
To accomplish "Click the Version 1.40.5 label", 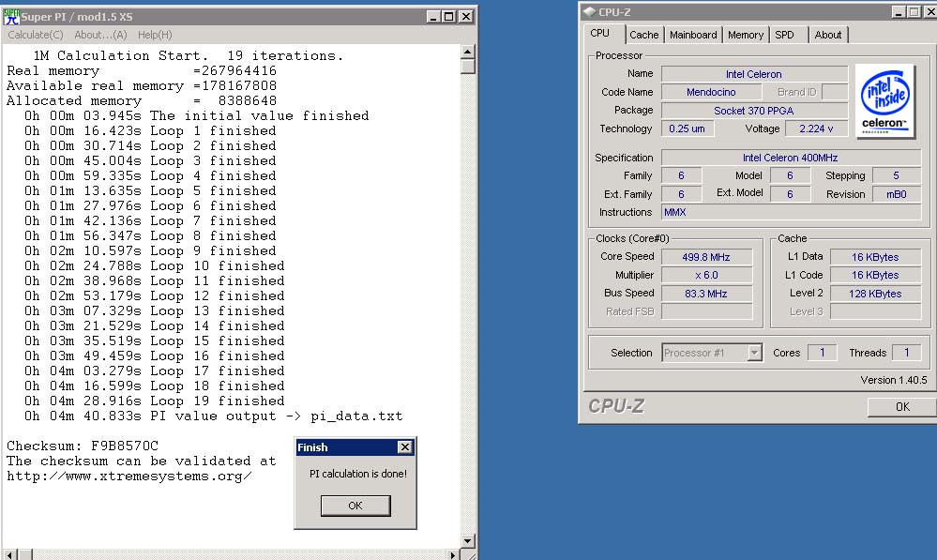I will [893, 380].
